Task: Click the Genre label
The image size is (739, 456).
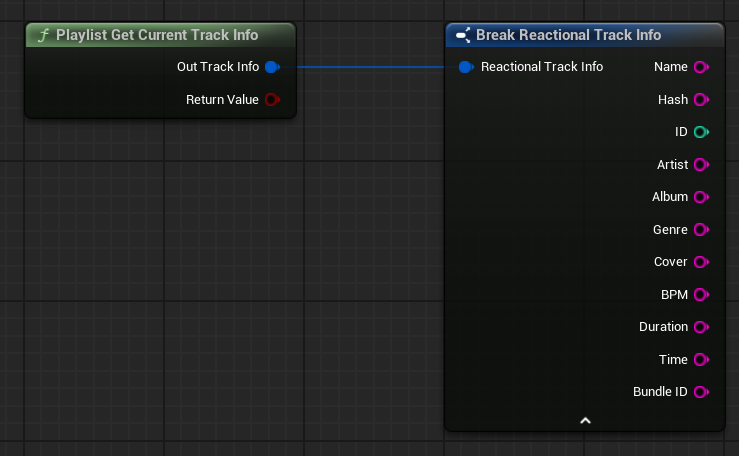Action: [670, 229]
